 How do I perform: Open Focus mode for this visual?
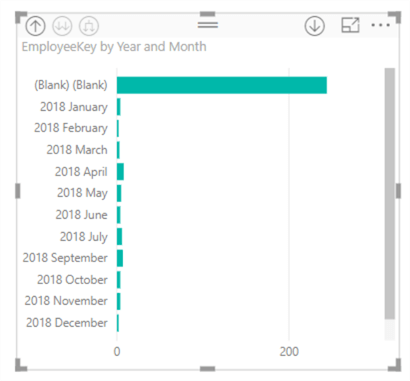pos(350,25)
